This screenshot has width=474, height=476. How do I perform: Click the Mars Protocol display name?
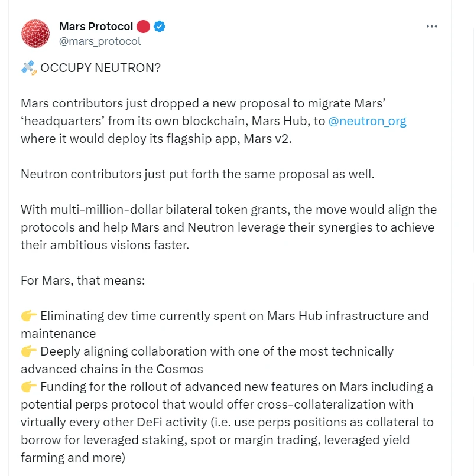pos(96,27)
